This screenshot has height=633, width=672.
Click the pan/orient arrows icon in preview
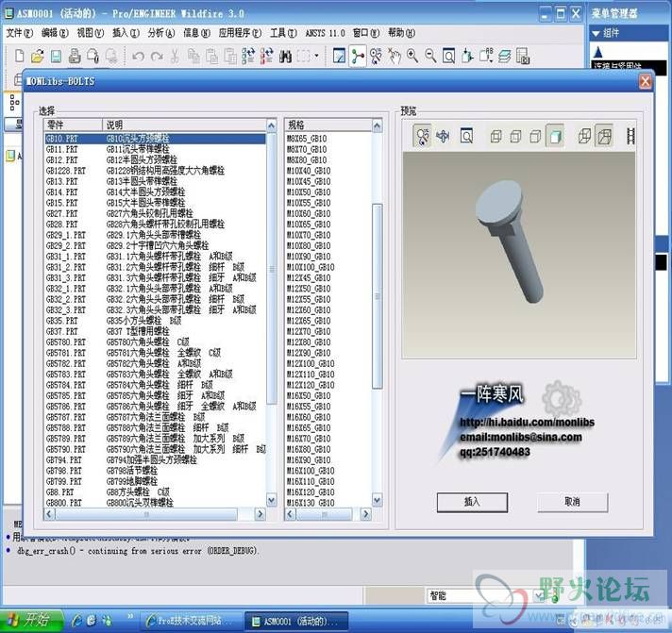[x=444, y=137]
